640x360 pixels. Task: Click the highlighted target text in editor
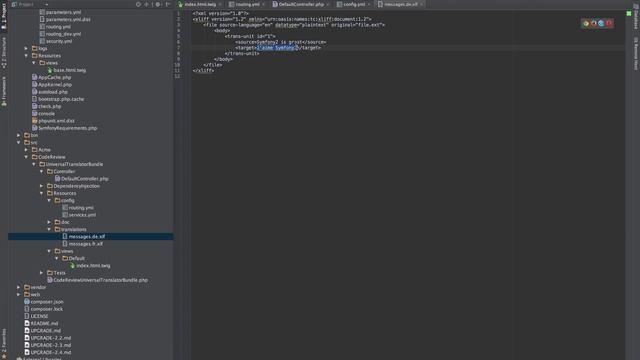pos(278,48)
